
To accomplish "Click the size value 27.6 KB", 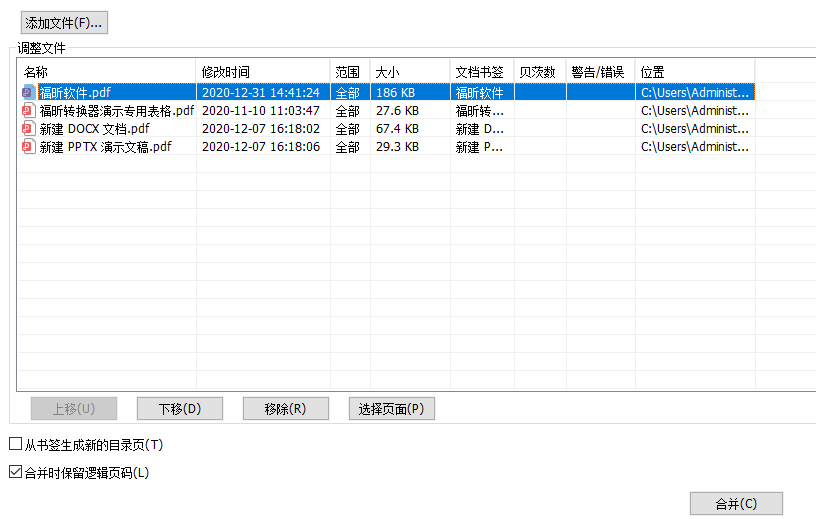I will point(397,110).
